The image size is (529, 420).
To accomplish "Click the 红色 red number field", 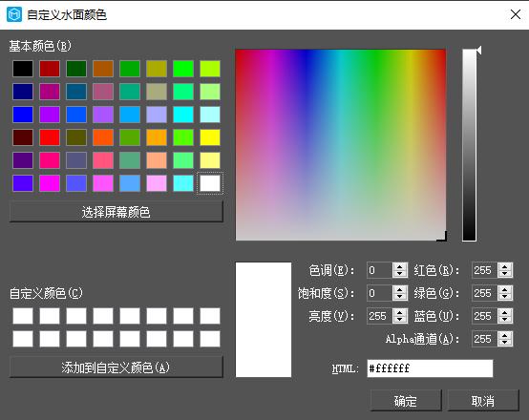I will (x=485, y=270).
